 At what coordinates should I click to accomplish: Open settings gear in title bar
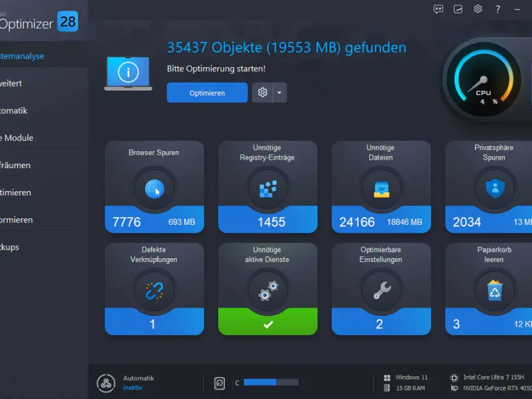point(478,9)
